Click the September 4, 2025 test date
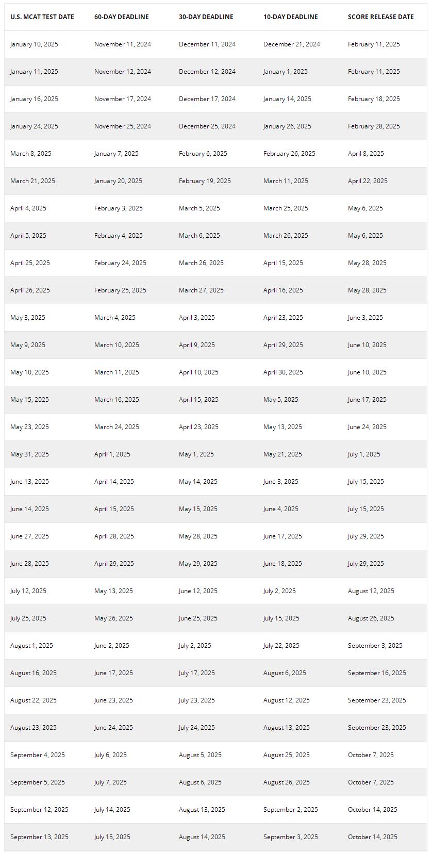The width and height of the screenshot is (432, 868). coord(38,755)
